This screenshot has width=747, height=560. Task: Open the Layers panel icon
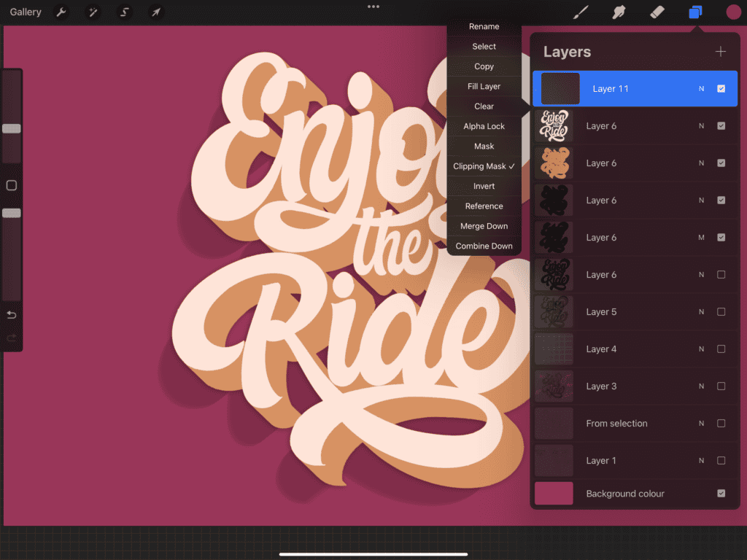tap(694, 12)
